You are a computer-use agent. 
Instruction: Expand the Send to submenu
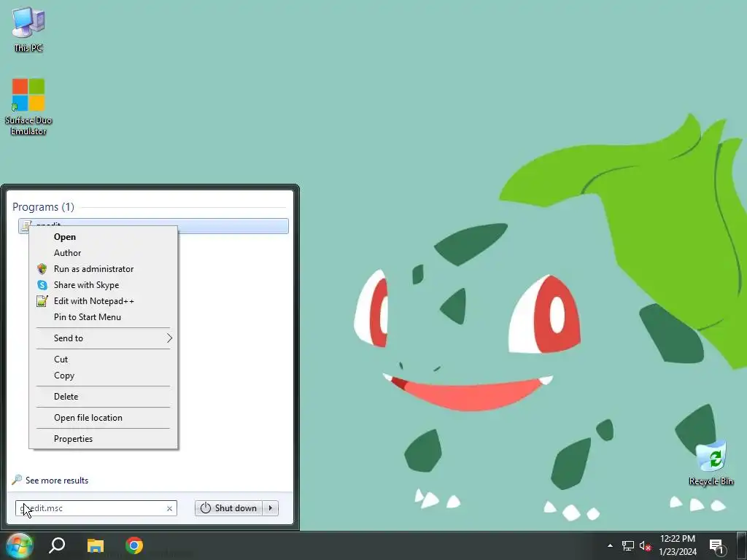(104, 338)
